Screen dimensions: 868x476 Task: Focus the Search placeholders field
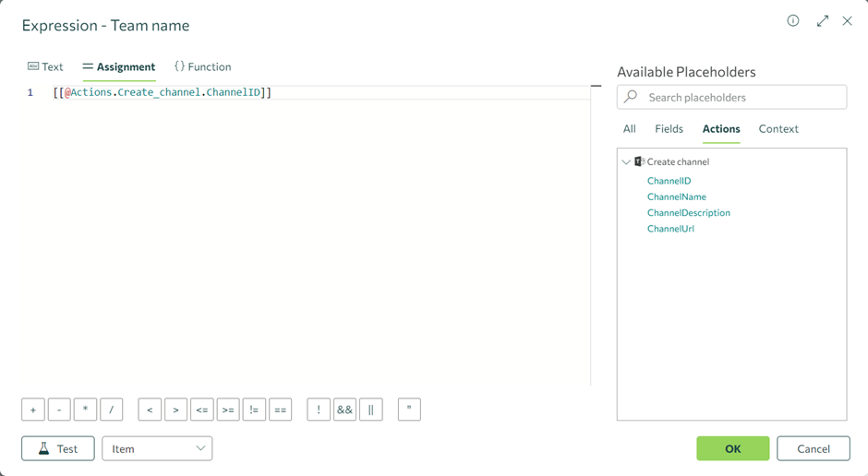pyautogui.click(x=732, y=97)
